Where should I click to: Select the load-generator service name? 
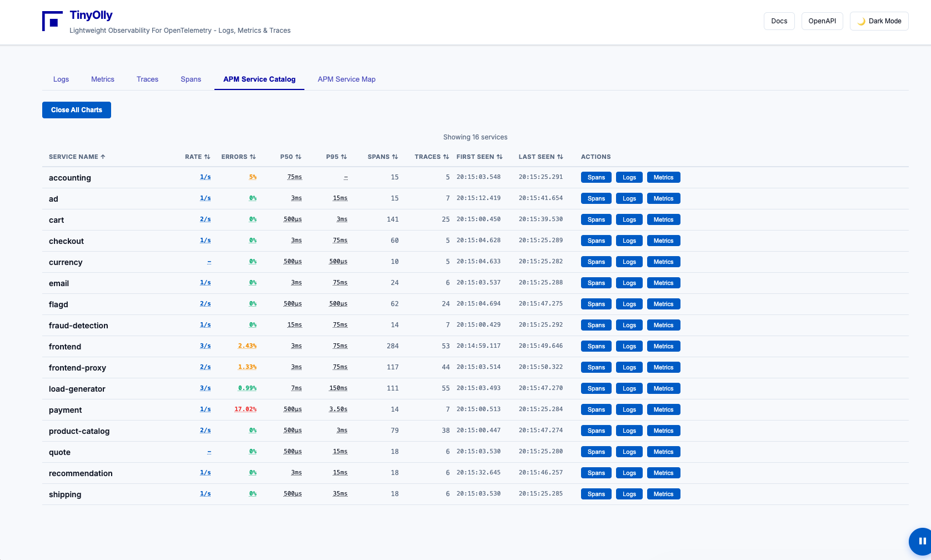77,389
